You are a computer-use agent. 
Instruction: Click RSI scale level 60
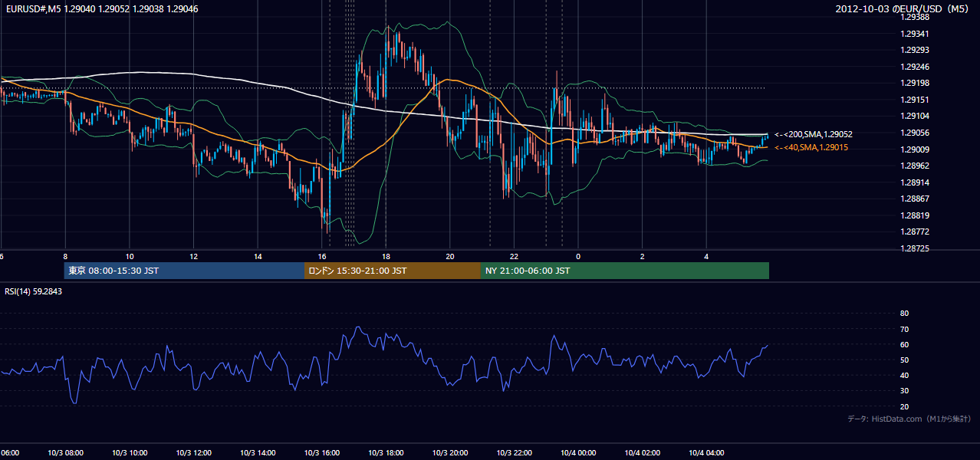904,344
